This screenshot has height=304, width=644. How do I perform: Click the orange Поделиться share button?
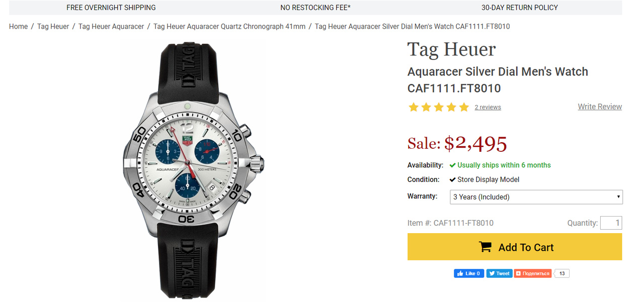[532, 273]
